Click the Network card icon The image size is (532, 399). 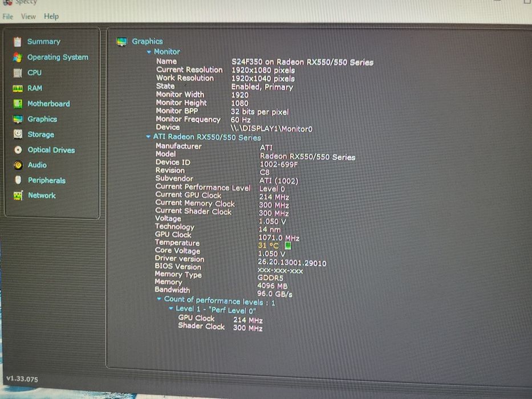(18, 196)
